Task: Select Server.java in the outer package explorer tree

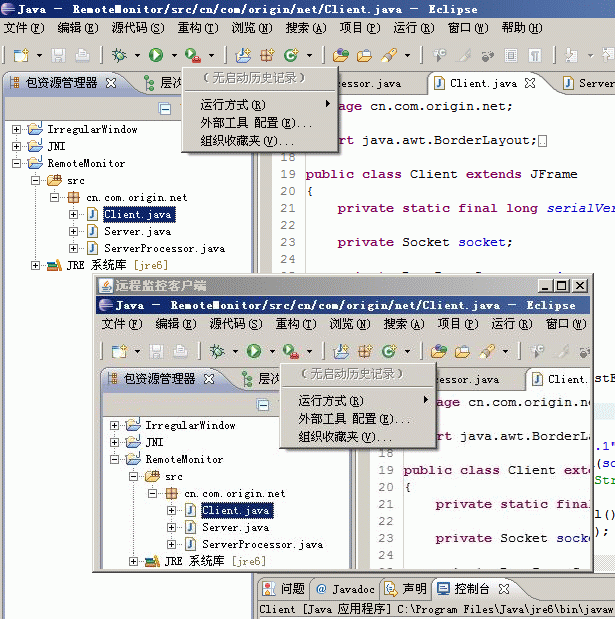Action: 137,231
